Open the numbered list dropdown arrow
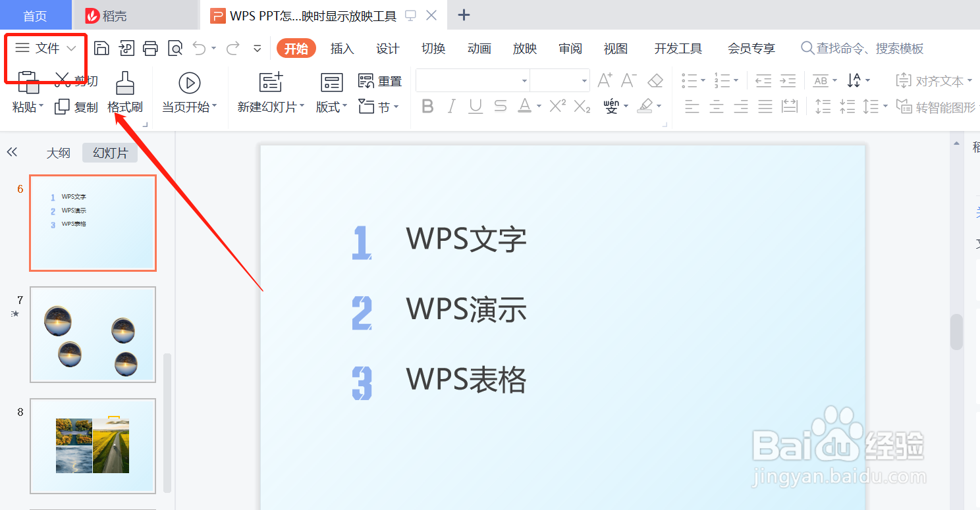The height and width of the screenshot is (510, 980). [736, 81]
